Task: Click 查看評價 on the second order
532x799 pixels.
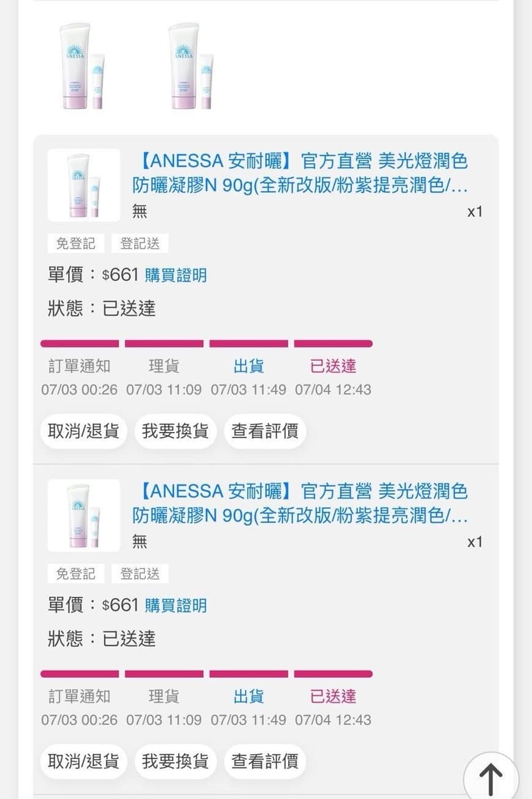Action: [265, 762]
